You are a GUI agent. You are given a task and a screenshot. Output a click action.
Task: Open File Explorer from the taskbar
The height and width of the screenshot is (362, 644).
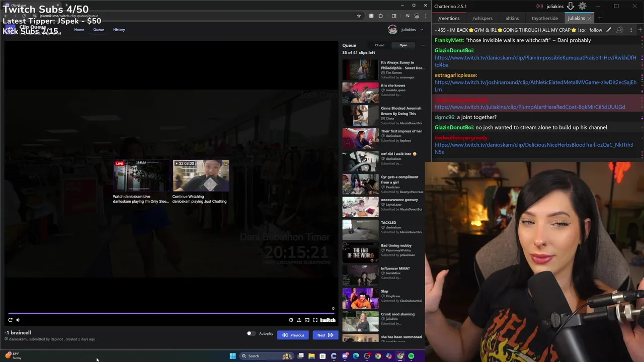311,356
